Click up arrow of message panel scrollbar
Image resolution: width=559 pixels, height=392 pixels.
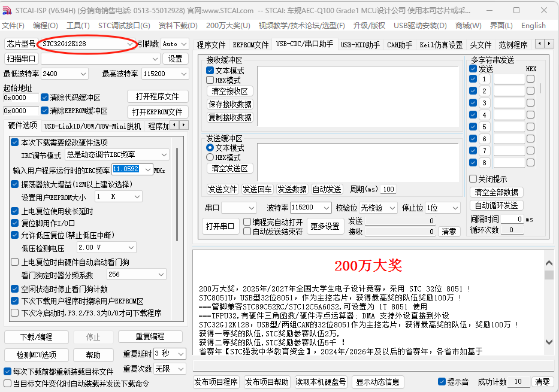549,263
